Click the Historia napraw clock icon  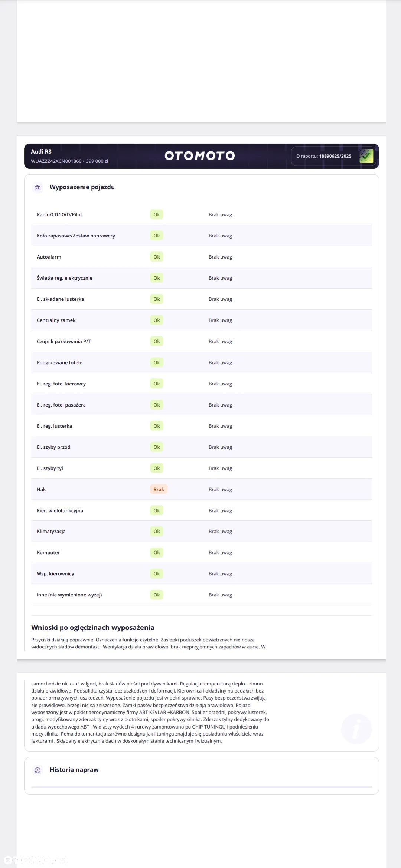[38, 770]
